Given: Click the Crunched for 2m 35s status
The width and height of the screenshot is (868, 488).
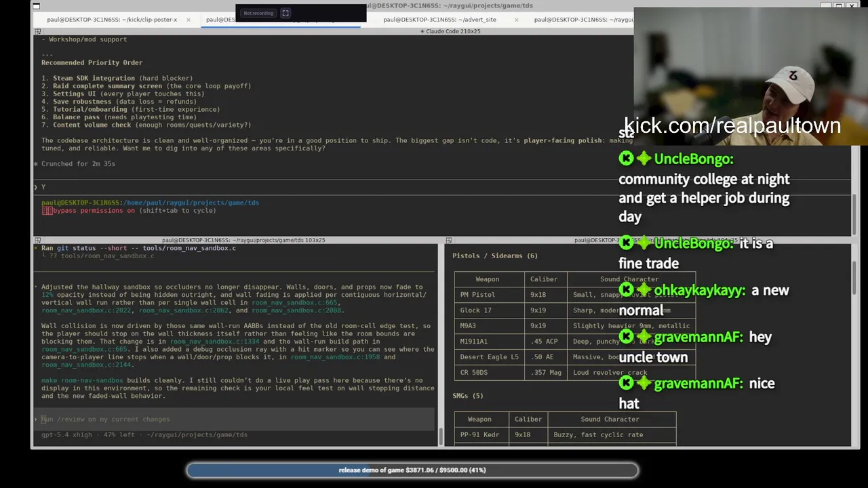Looking at the screenshot, I should coord(78,164).
